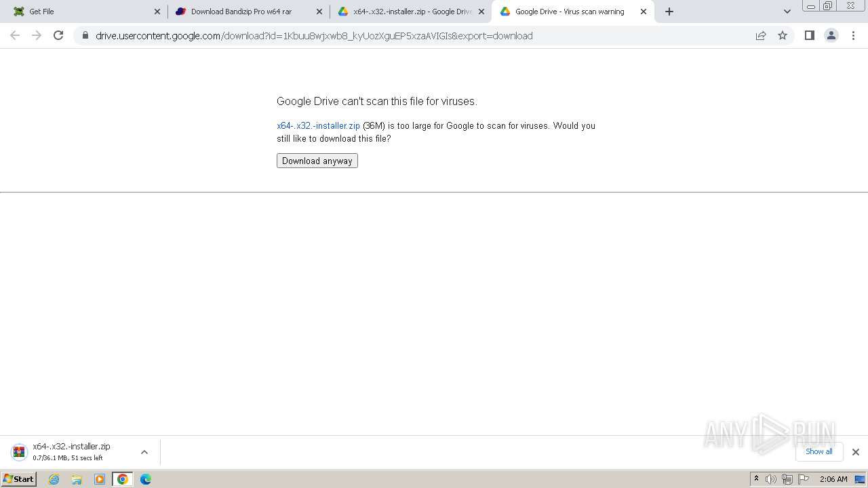Close the Get File tab
Image resolution: width=868 pixels, height=488 pixels.
[x=157, y=12]
